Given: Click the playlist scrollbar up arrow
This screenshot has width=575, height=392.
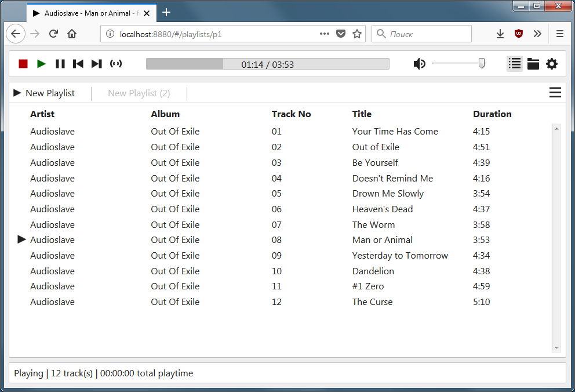Looking at the screenshot, I should [x=556, y=129].
